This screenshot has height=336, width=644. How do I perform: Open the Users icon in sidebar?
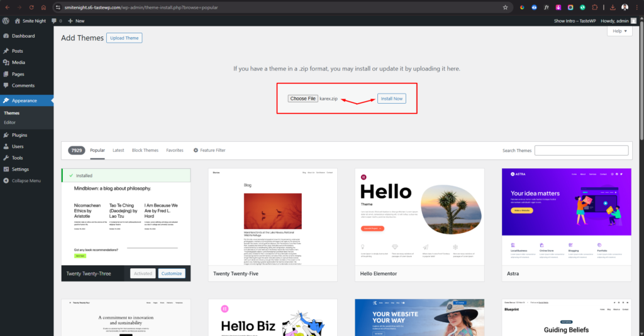pyautogui.click(x=6, y=146)
